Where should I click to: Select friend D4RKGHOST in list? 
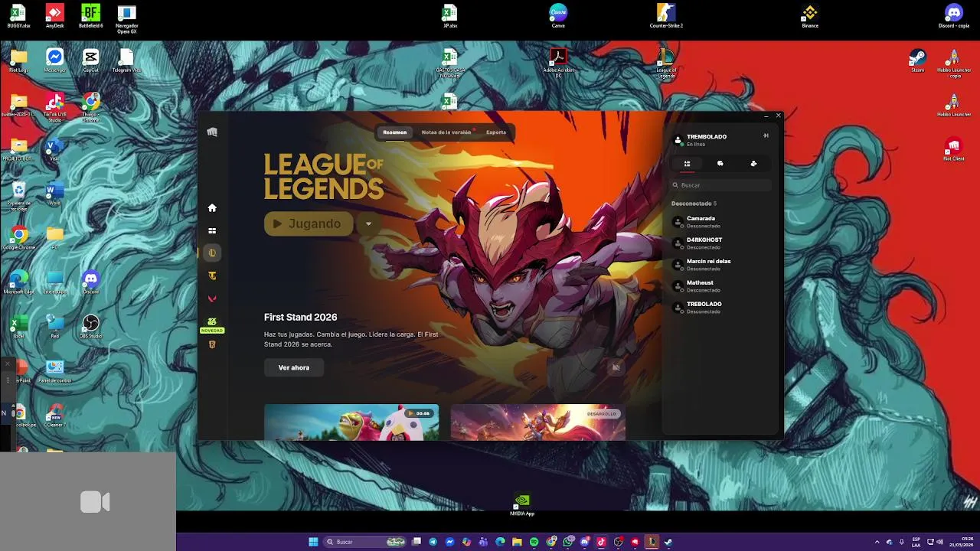[x=720, y=243]
